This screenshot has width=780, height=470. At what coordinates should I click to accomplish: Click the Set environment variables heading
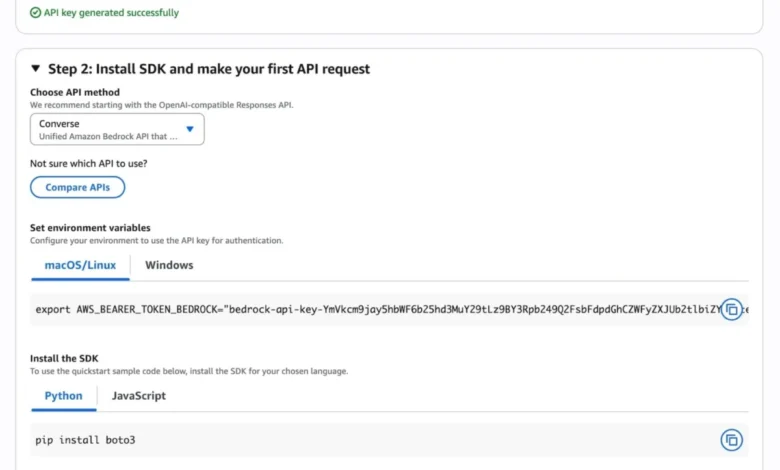[x=90, y=228]
